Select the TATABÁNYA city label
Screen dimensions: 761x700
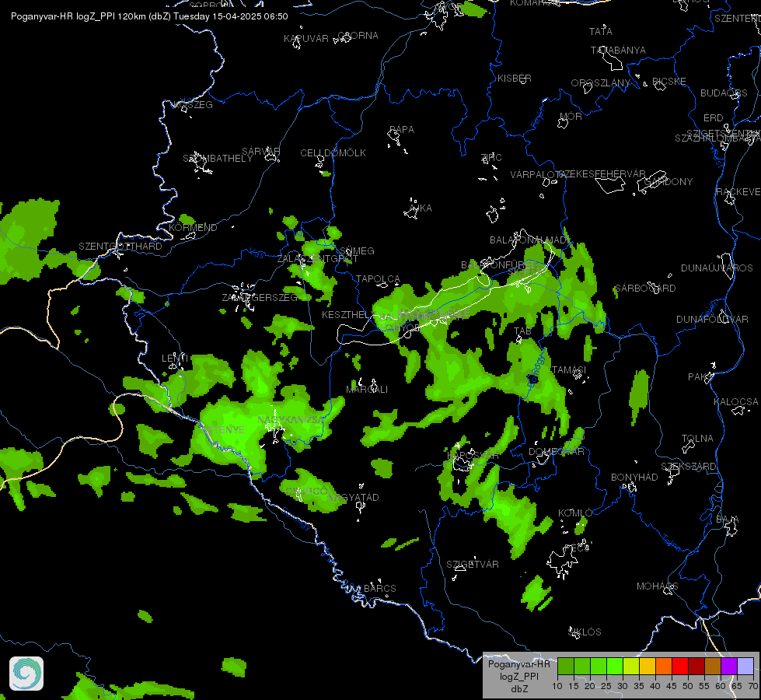click(618, 50)
